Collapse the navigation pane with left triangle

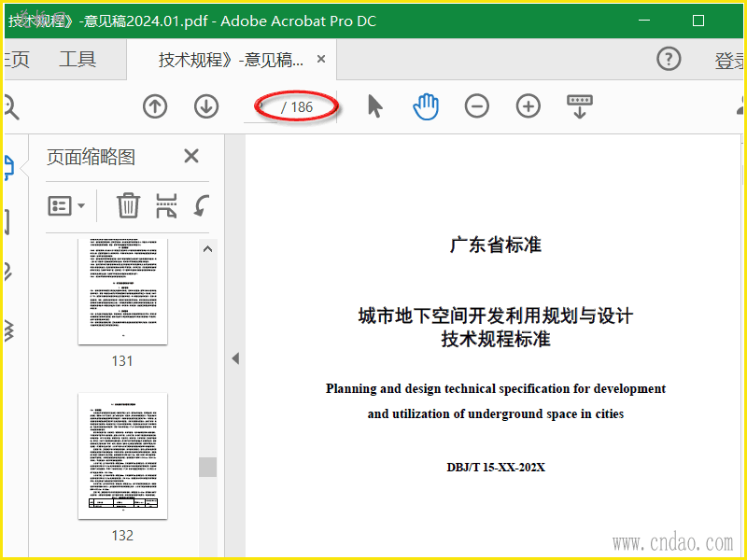235,358
